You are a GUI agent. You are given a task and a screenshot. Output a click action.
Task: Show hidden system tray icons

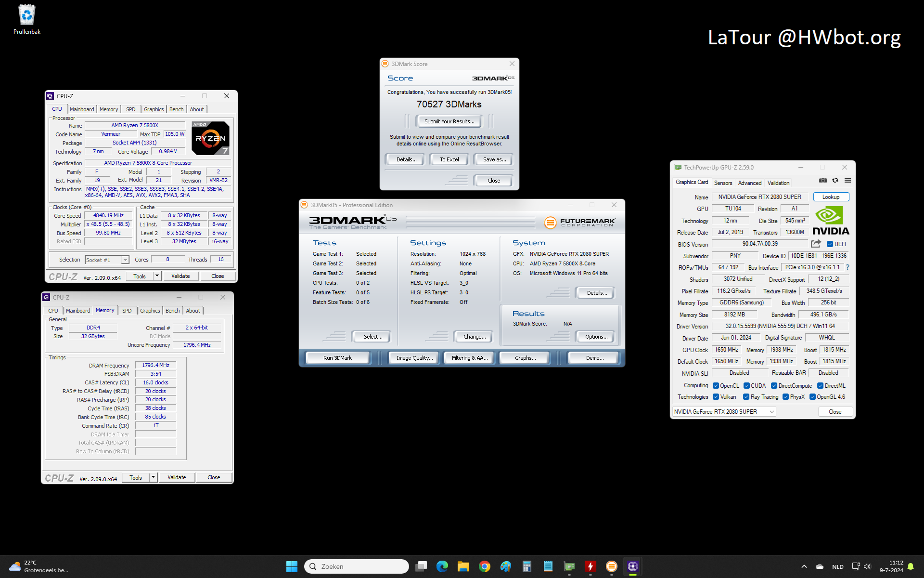804,566
